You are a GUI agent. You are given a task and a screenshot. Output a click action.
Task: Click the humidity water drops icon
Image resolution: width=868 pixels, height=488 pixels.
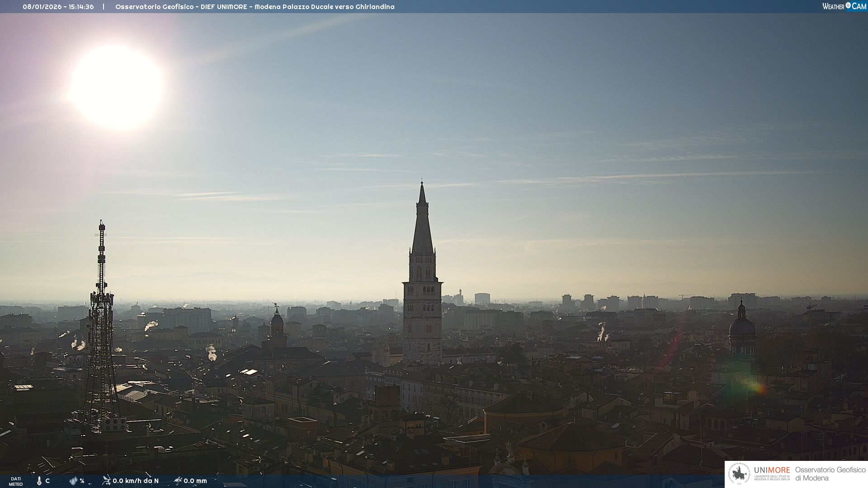pyautogui.click(x=73, y=481)
